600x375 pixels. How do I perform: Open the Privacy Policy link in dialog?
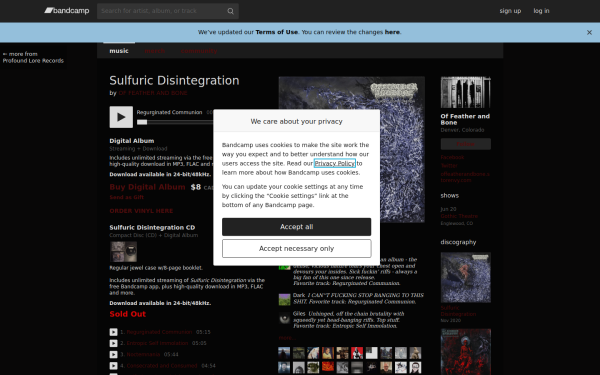(335, 163)
